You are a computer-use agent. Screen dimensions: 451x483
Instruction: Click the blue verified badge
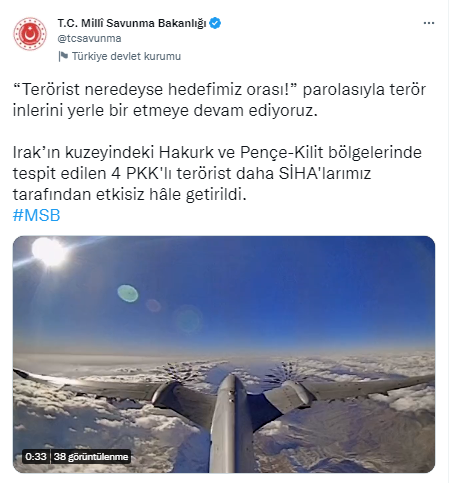[x=215, y=23]
